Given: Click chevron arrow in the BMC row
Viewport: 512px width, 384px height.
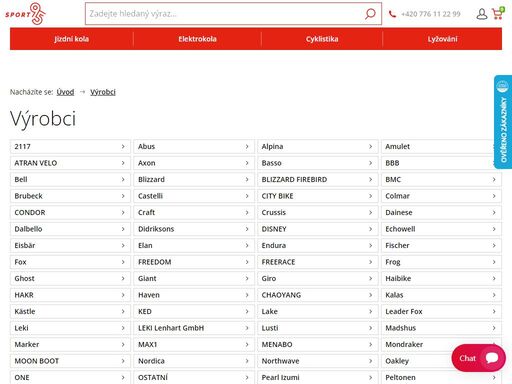Looking at the screenshot, I should (494, 179).
